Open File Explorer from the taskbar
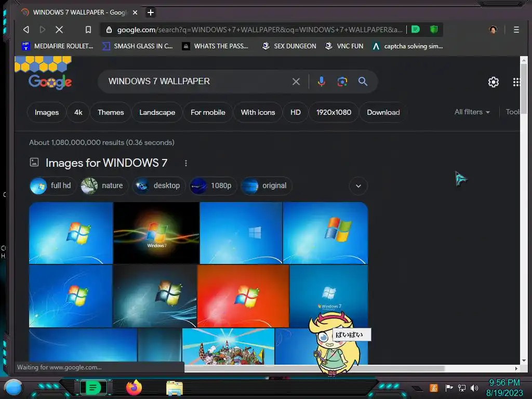The height and width of the screenshot is (399, 532). click(x=175, y=388)
